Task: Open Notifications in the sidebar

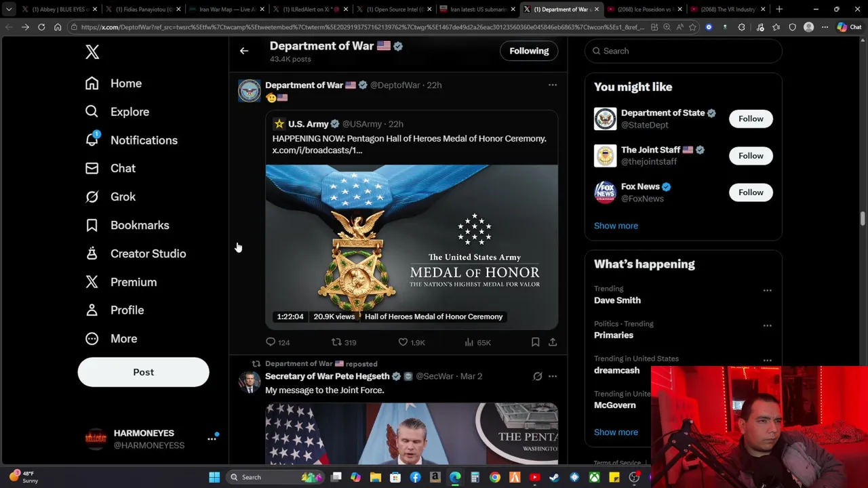Action: [x=131, y=140]
